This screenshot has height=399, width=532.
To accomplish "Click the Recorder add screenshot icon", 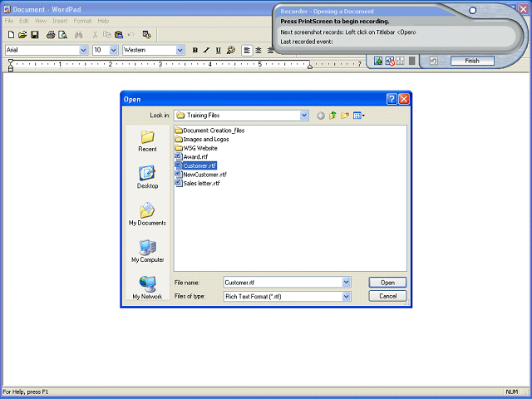I will [x=378, y=61].
